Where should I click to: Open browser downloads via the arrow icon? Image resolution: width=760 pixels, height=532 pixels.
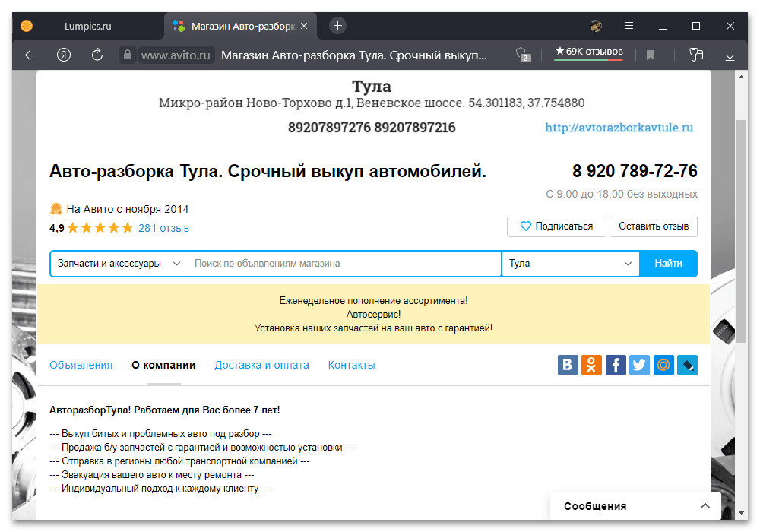click(730, 55)
